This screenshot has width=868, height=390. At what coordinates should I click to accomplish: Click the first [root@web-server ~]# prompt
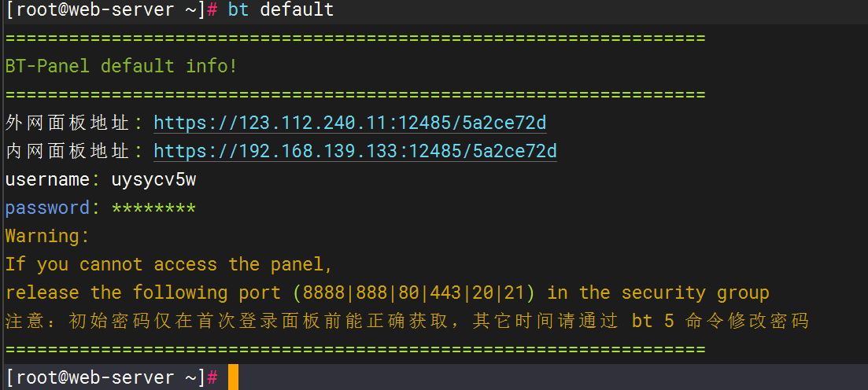click(112, 10)
